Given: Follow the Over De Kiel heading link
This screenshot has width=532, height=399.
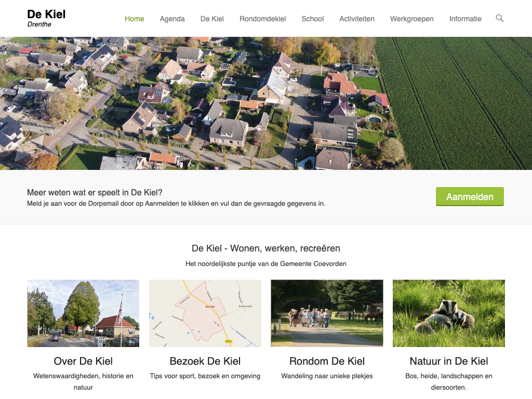Looking at the screenshot, I should coord(83,361).
